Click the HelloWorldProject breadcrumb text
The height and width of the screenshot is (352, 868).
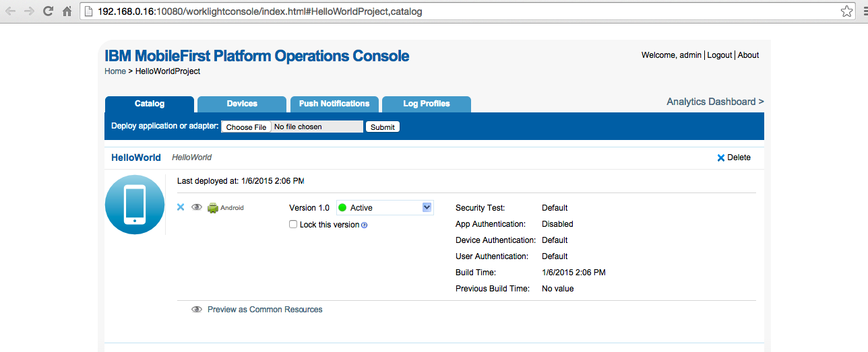(168, 71)
